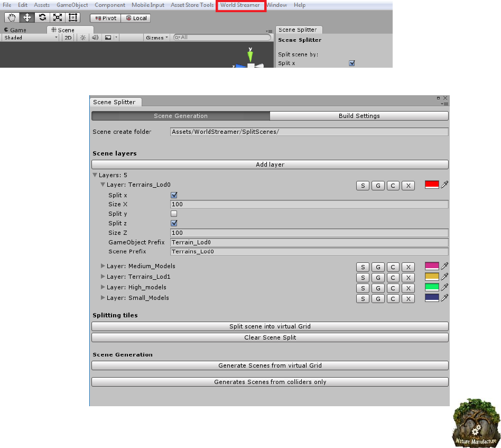Click Generate Scenes from virtual Grid
Screen dimensions: 501x448
click(x=270, y=365)
